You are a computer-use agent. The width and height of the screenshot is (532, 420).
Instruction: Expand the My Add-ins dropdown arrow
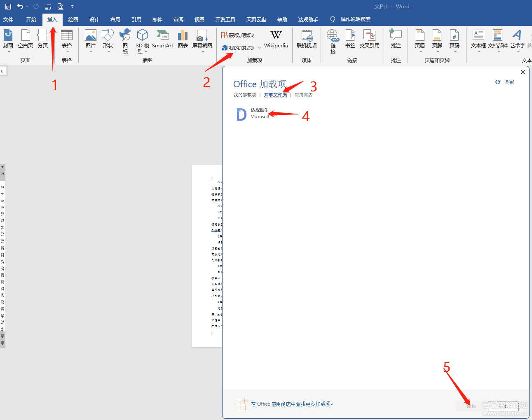(260, 48)
